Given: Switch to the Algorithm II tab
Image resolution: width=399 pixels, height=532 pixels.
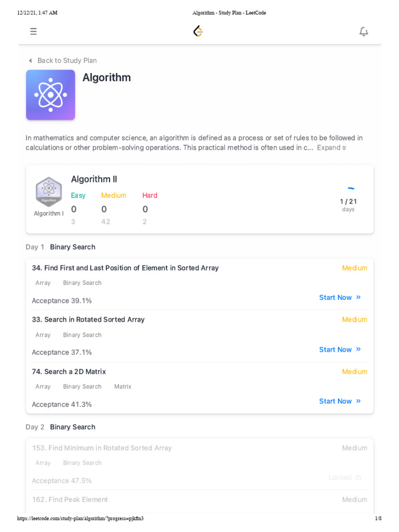Looking at the screenshot, I should (94, 179).
